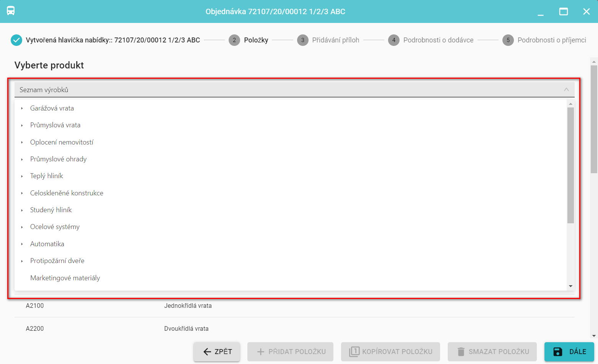The image size is (598, 364).
Task: Open the Položky step tab
Action: (256, 40)
